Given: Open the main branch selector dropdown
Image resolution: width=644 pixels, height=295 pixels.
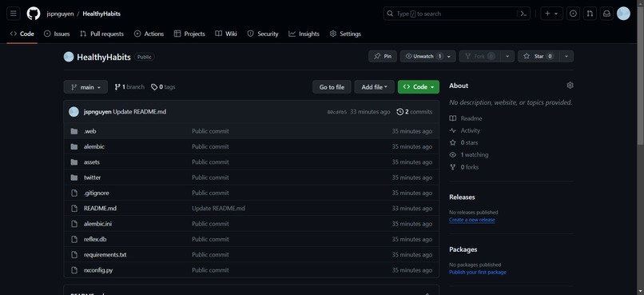Looking at the screenshot, I should [x=85, y=87].
